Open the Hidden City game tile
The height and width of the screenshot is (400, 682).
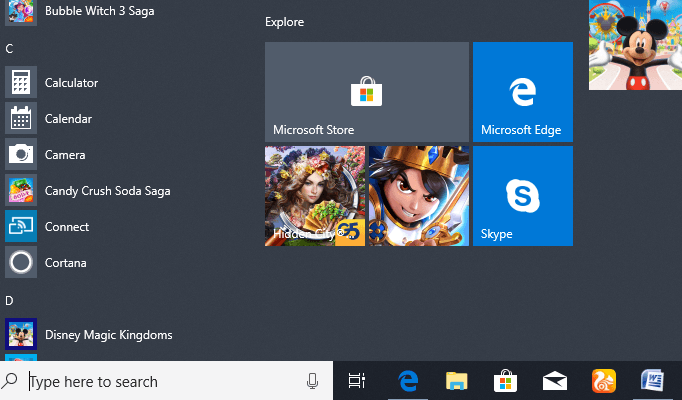(315, 196)
